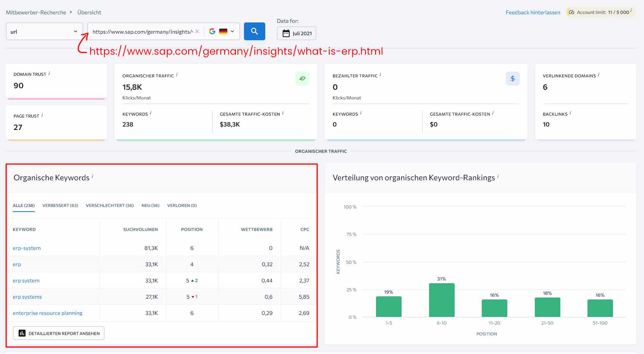Click the calendar icon beside Juli 2021

pos(286,33)
